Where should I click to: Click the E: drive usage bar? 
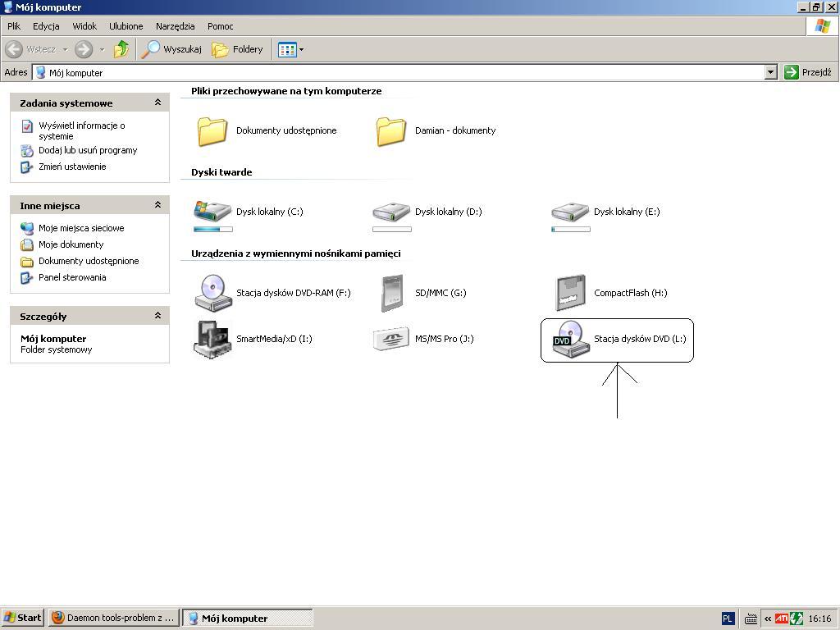point(571,230)
